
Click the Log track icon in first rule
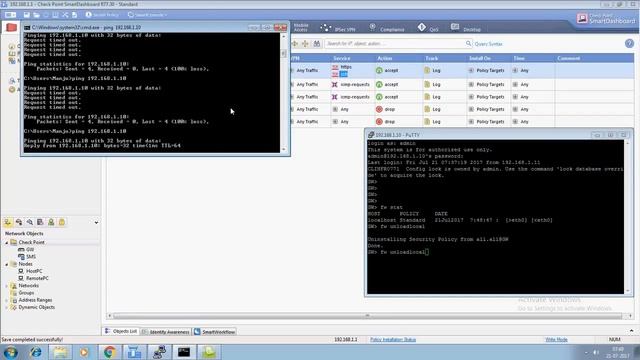427,71
